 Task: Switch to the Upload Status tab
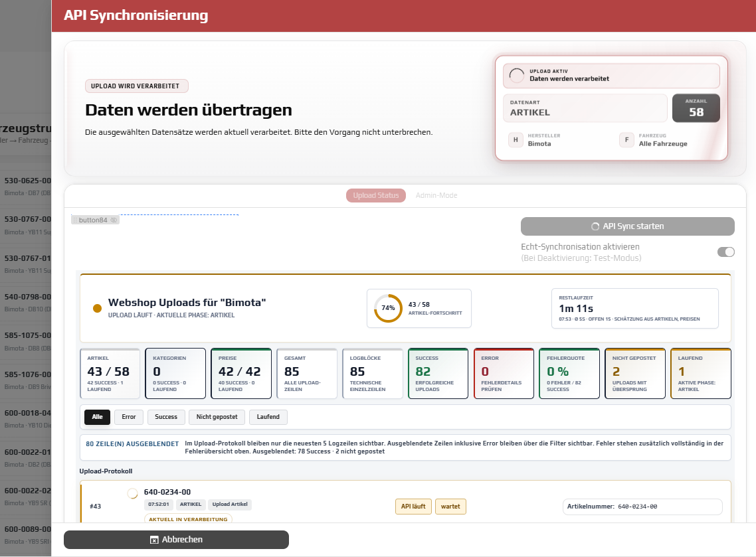coord(375,196)
